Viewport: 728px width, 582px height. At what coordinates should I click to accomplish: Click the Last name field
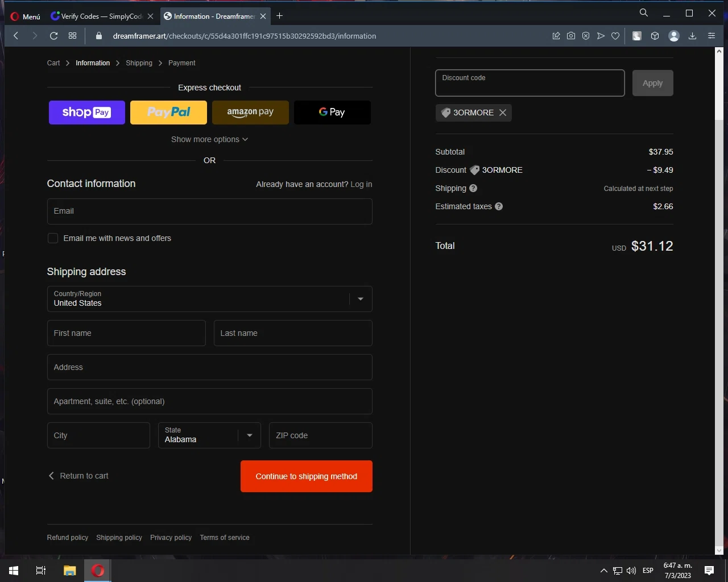coord(293,333)
